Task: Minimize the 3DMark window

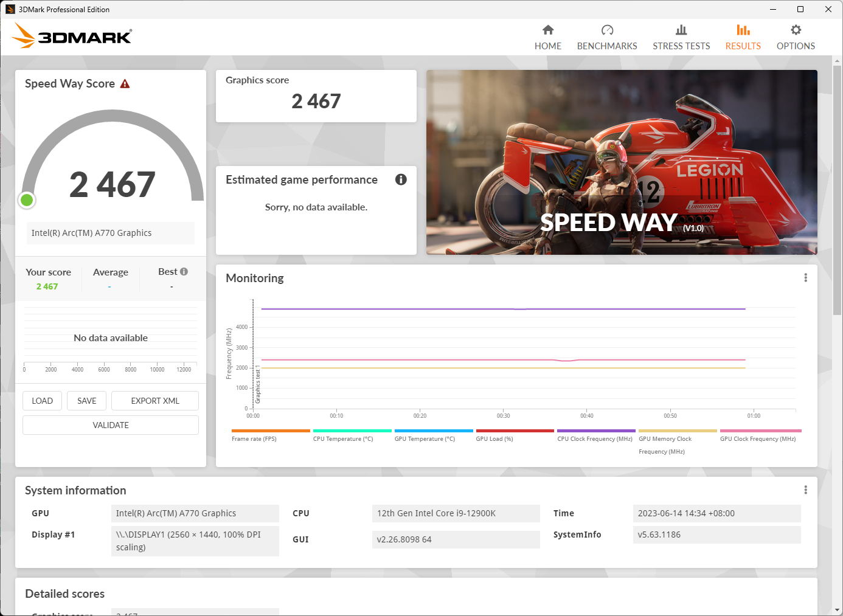Action: (773, 9)
